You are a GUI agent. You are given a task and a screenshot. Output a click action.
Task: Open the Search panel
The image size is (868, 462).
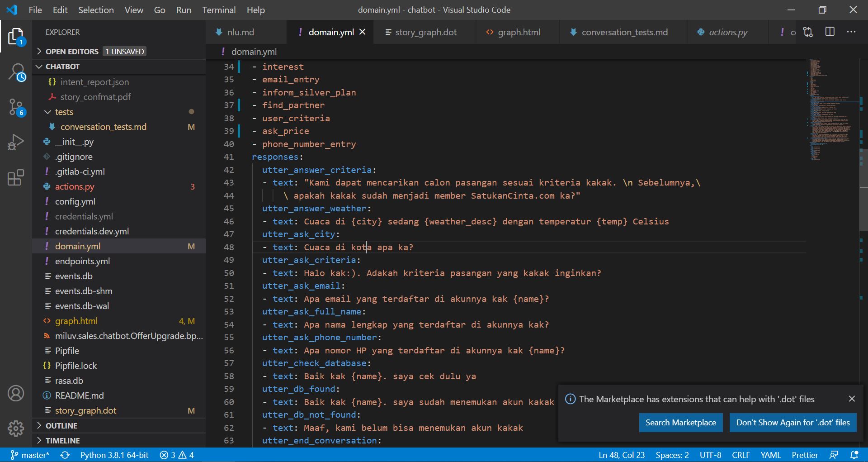16,71
